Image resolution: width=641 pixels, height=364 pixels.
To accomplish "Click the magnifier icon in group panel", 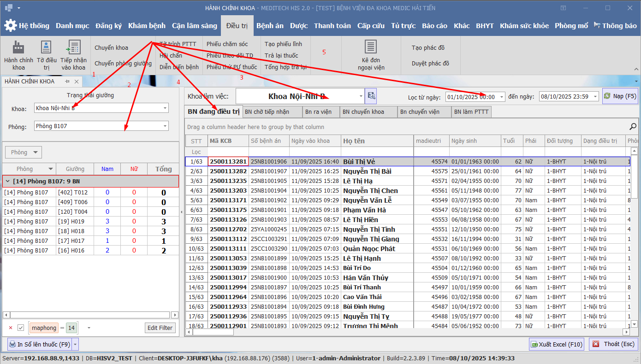I will [633, 127].
